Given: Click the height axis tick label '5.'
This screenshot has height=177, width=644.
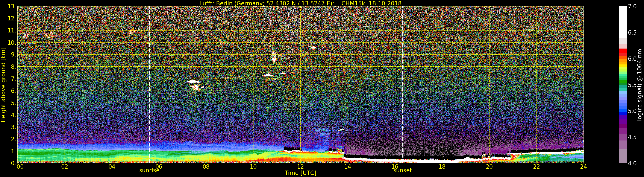Looking at the screenshot, I should point(13,103).
